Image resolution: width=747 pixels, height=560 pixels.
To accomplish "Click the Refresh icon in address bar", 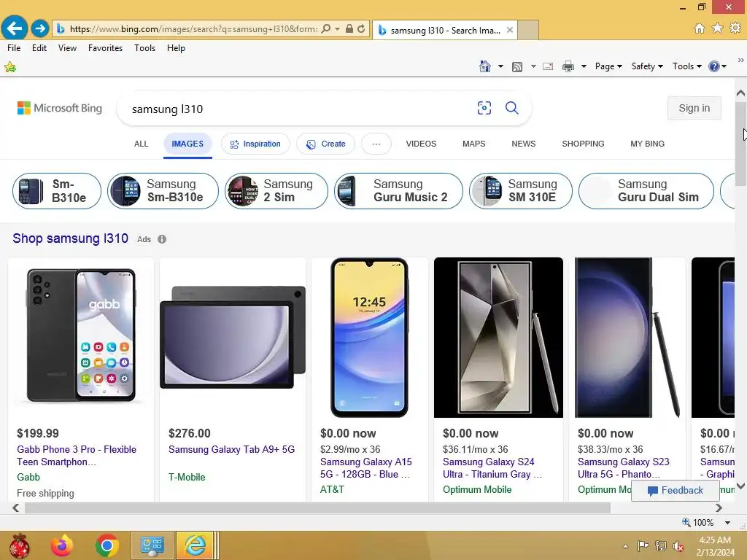I will [361, 28].
